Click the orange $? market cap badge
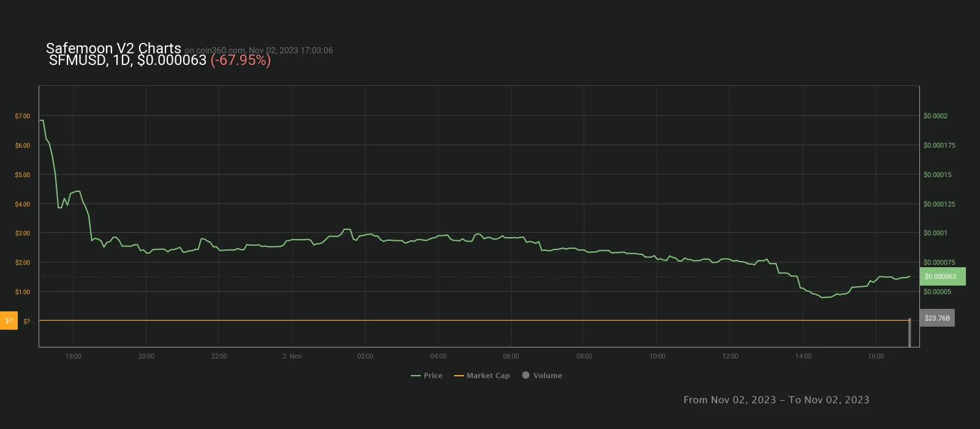Screen dimensions: 980x429 pos(9,321)
